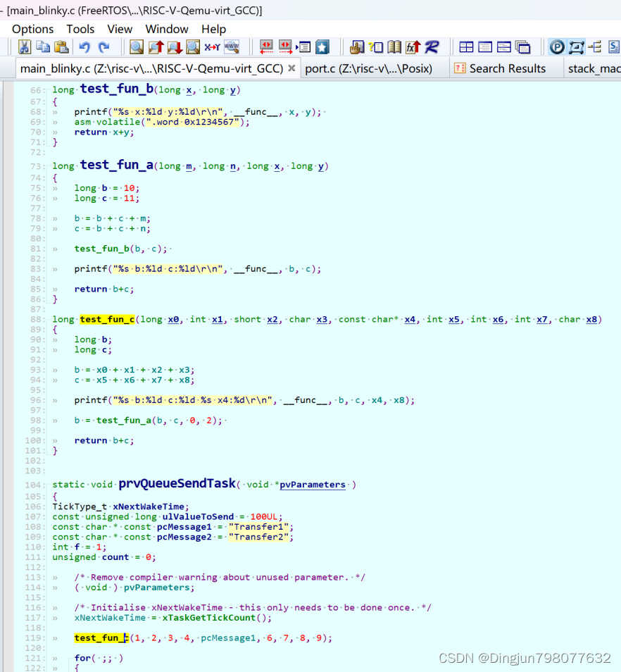Click the split horizontal window layout icon
The height and width of the screenshot is (672, 621).
pyautogui.click(x=503, y=46)
